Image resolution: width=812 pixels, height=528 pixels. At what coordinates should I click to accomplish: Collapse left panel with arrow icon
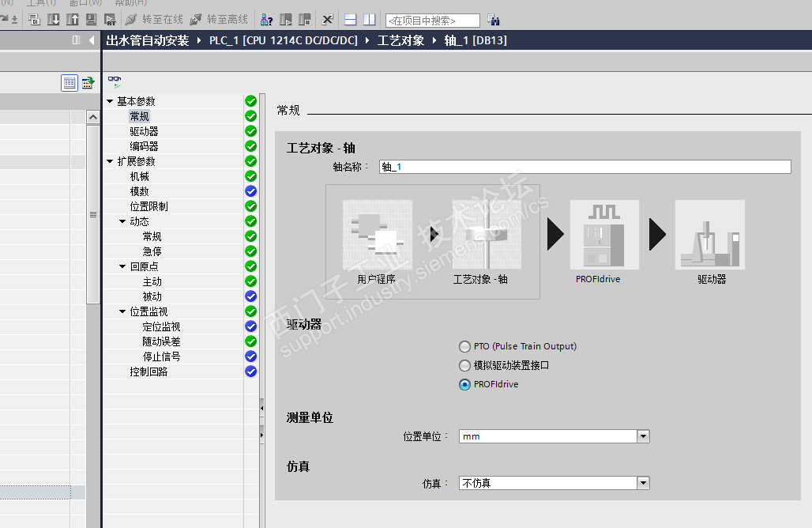coord(92,40)
